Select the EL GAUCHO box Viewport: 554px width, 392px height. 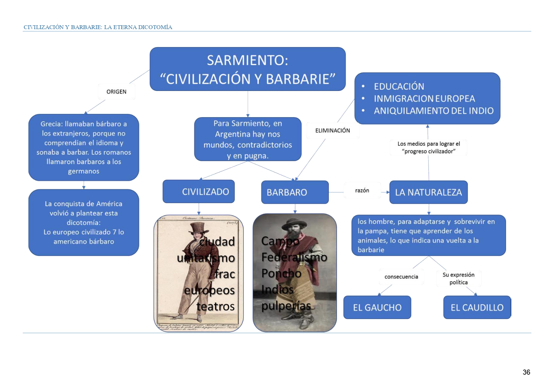[x=377, y=307]
